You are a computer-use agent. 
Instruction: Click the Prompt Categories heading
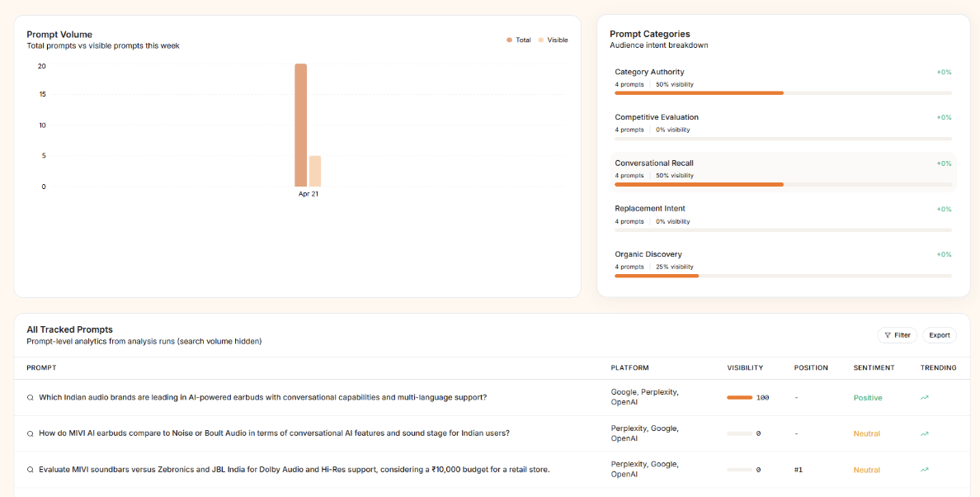click(650, 34)
